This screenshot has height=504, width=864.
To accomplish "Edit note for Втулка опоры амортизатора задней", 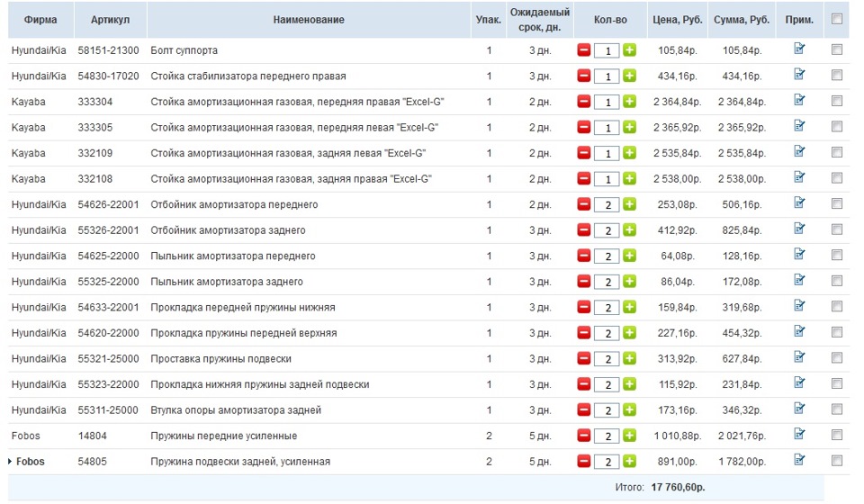I will coord(799,409).
